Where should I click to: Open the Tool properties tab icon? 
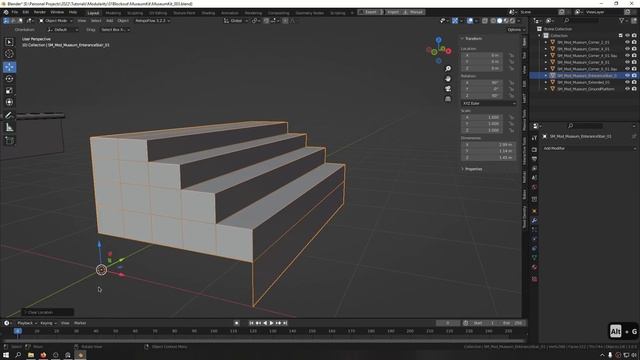(x=534, y=138)
